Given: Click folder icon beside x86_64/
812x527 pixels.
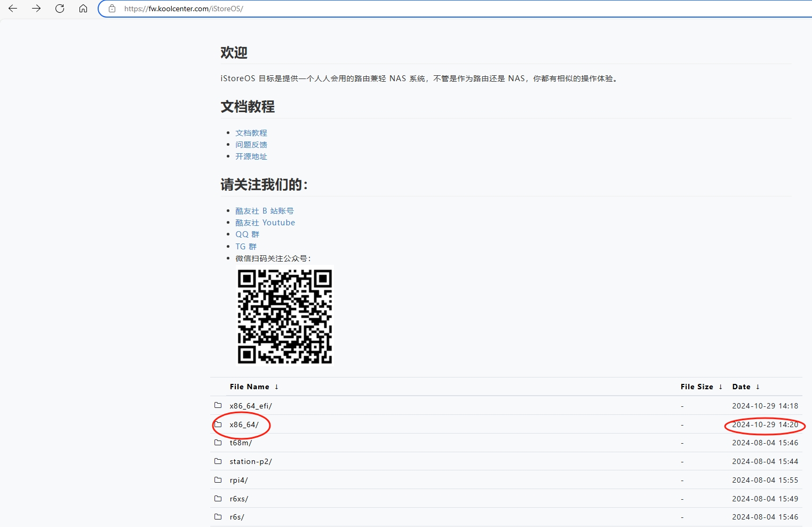Looking at the screenshot, I should (x=218, y=424).
